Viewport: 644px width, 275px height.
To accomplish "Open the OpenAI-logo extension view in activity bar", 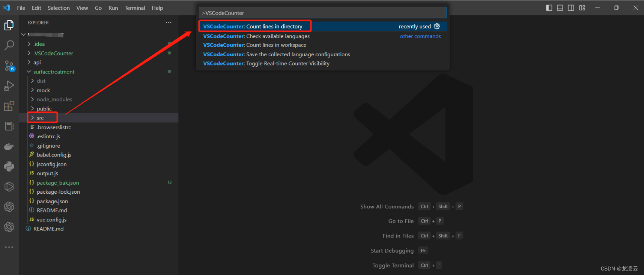I will point(9,207).
